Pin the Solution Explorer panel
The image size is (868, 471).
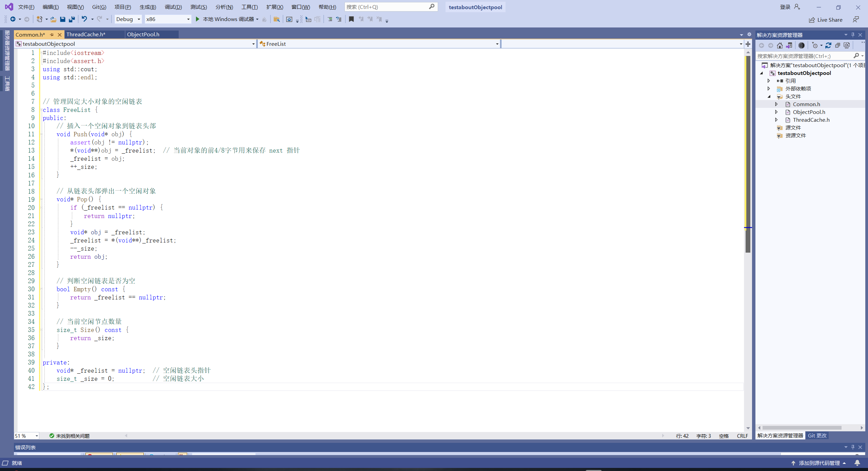[853, 34]
